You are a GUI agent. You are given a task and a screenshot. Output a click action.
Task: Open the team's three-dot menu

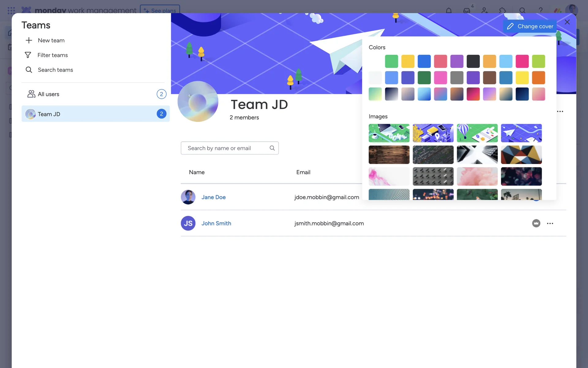point(560,111)
